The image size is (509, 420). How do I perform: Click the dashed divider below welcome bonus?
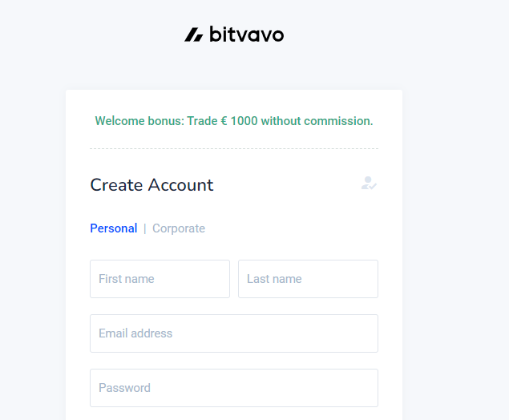(x=234, y=148)
